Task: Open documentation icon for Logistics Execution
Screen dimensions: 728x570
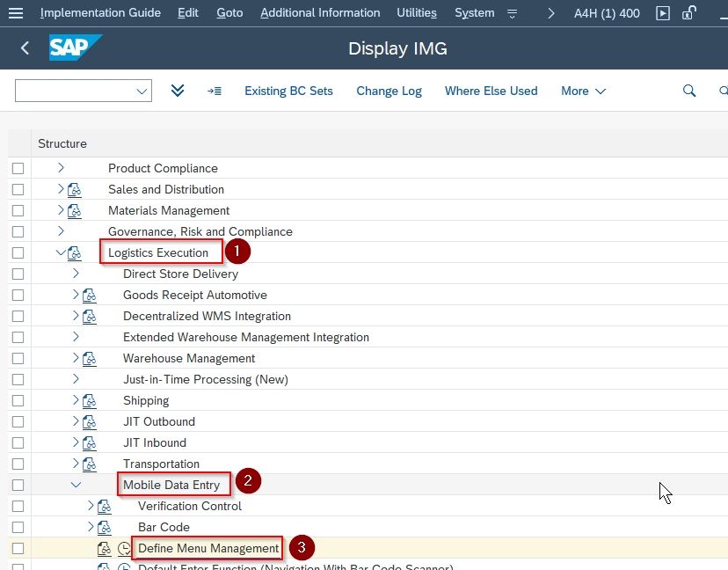Action: coord(75,253)
